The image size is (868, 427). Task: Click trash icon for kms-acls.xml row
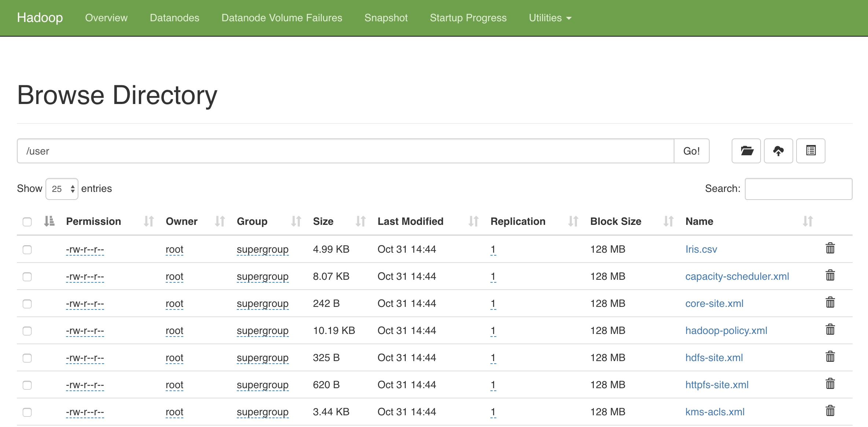pos(830,411)
